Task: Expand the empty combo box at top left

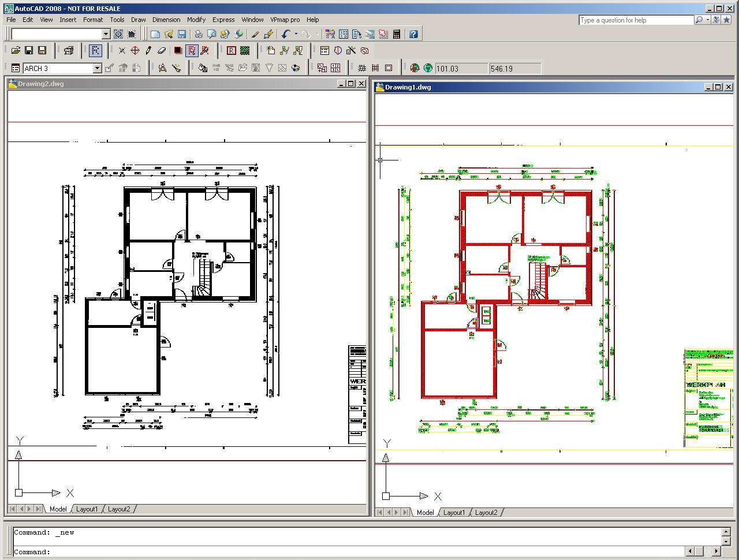Action: click(105, 33)
